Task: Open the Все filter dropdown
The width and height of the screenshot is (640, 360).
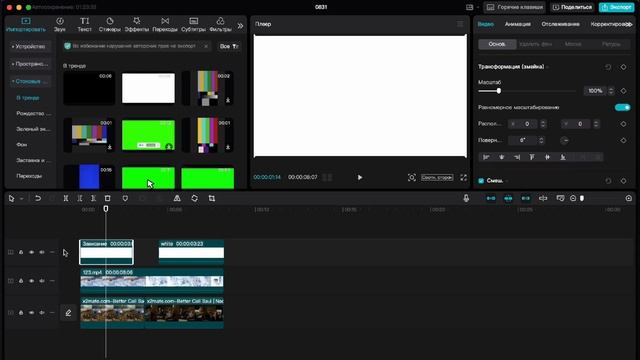Action: (x=229, y=47)
